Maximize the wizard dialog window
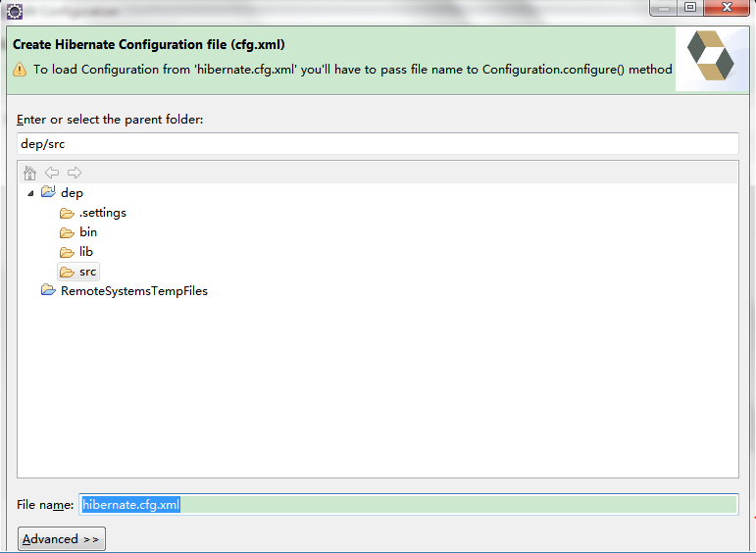The width and height of the screenshot is (756, 553). 689,8
